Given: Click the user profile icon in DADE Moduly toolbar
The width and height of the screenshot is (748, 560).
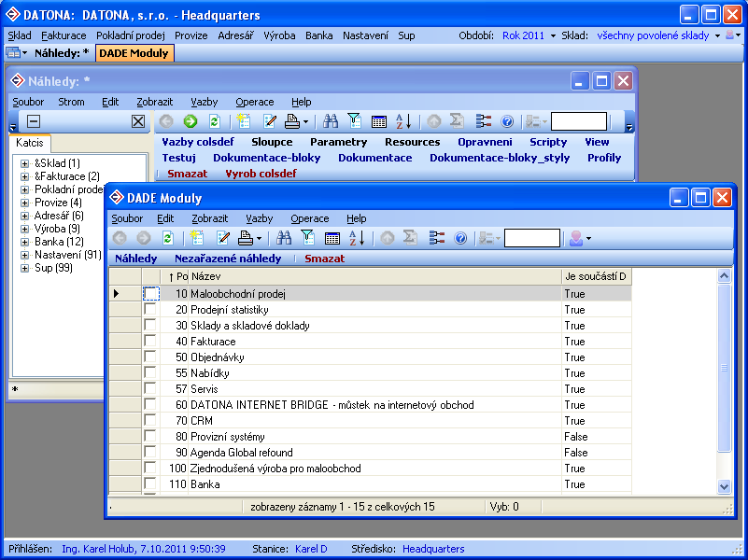Looking at the screenshot, I should pos(576,238).
